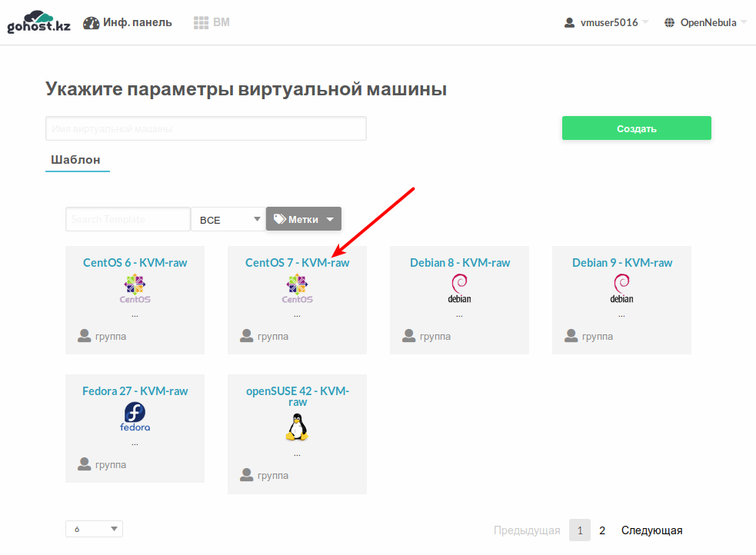Click the VM grid icon
The height and width of the screenshot is (555, 756).
tap(201, 22)
